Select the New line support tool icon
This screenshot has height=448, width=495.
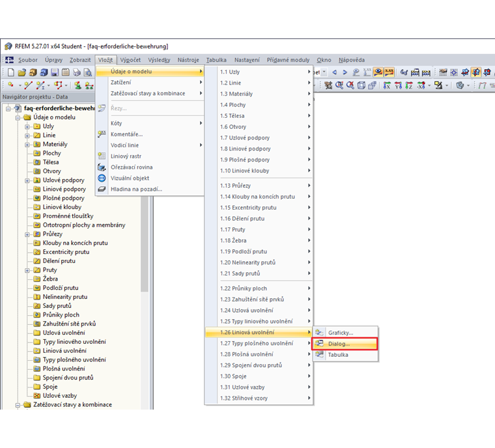click(x=89, y=85)
